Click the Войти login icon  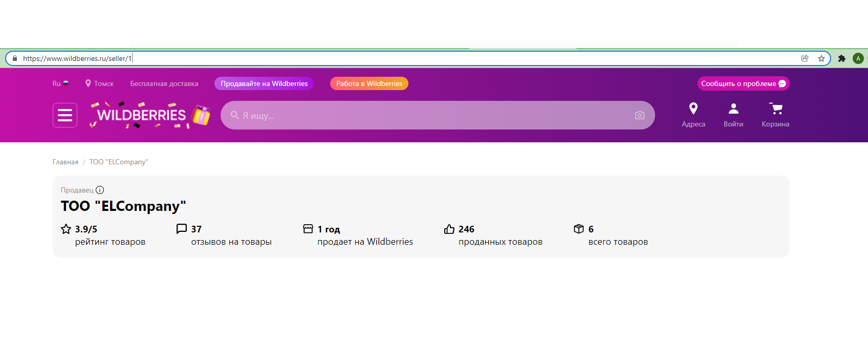(x=733, y=115)
